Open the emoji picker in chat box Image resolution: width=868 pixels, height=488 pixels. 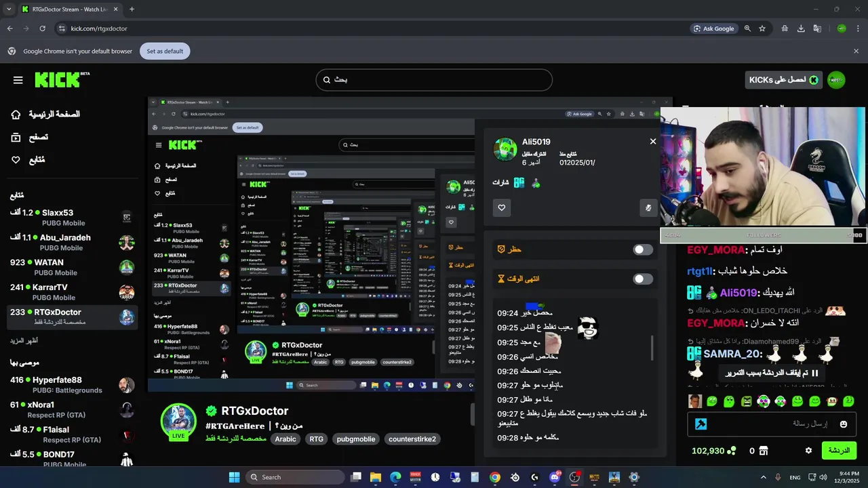[844, 424]
